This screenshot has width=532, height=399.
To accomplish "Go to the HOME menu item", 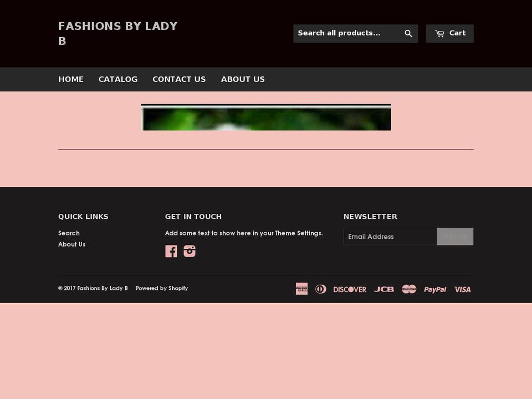I will point(71,79).
